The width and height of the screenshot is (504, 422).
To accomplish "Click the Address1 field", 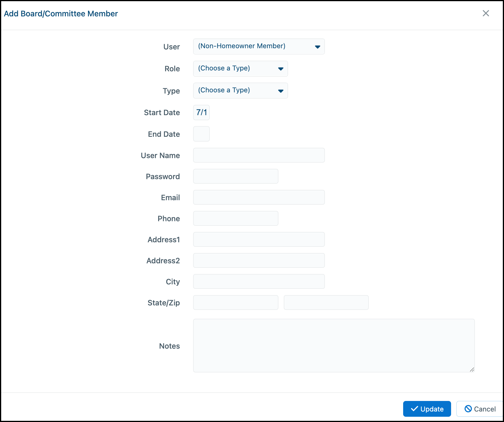I will pyautogui.click(x=259, y=239).
